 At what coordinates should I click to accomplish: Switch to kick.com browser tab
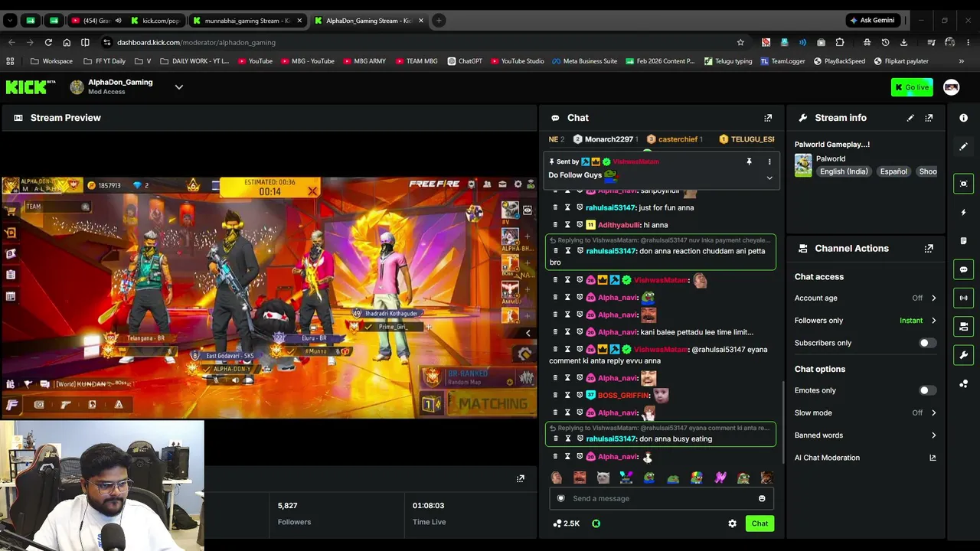coord(155,21)
